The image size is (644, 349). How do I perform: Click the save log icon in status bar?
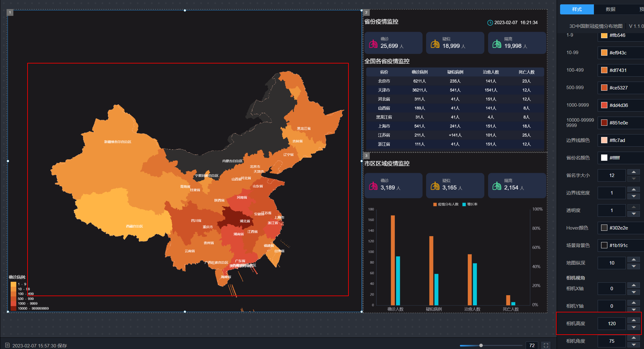(8, 345)
